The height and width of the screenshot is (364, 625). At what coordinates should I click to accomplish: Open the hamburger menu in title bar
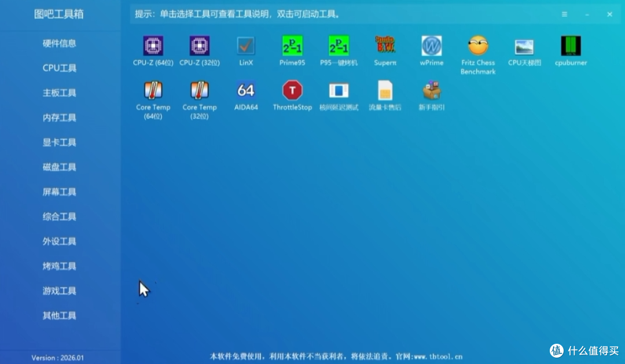coord(564,14)
